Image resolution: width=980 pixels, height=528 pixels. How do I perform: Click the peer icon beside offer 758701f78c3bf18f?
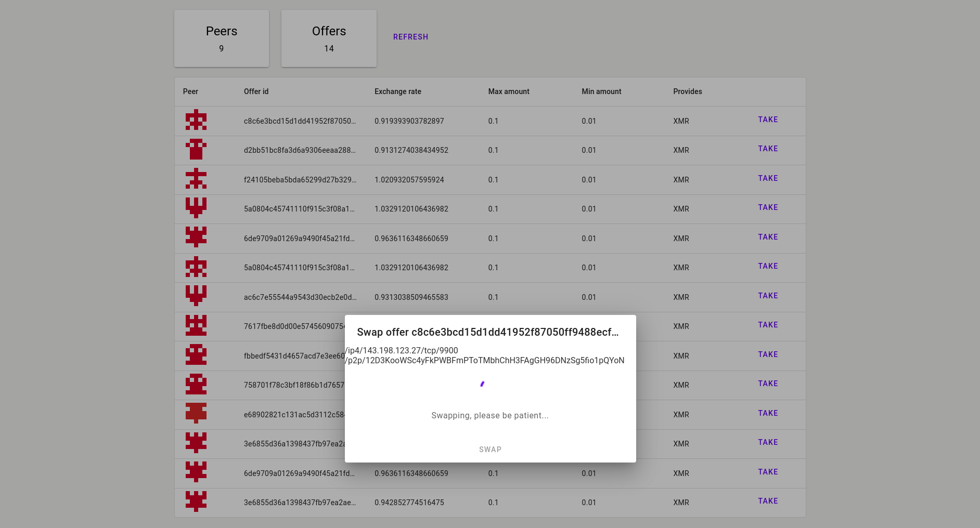(196, 385)
